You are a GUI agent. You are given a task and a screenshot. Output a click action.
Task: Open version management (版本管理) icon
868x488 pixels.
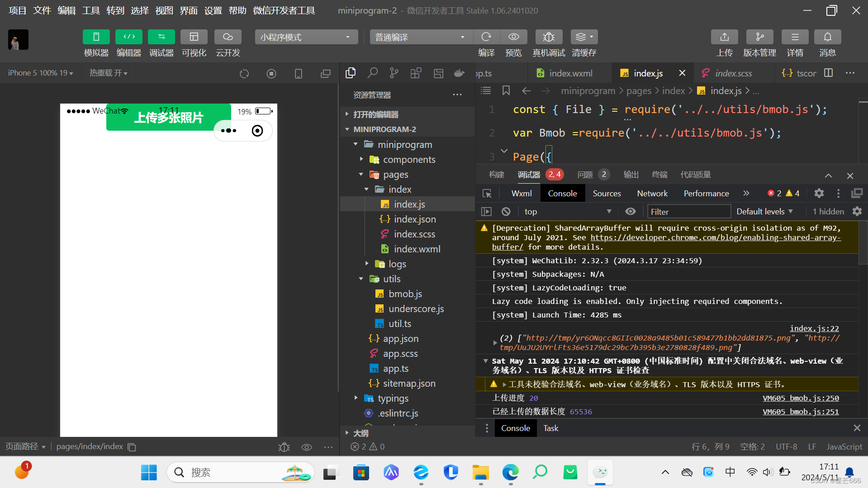coord(759,37)
